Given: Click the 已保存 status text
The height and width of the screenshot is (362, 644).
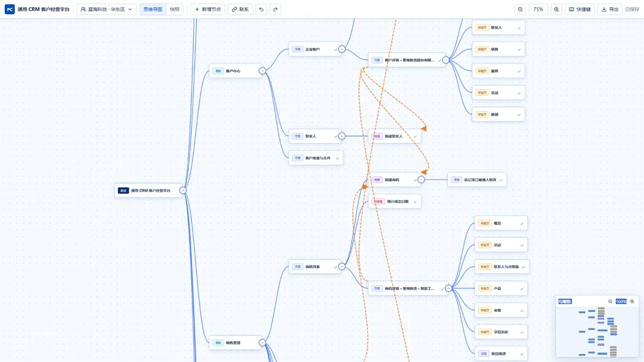Looking at the screenshot, I should [632, 9].
